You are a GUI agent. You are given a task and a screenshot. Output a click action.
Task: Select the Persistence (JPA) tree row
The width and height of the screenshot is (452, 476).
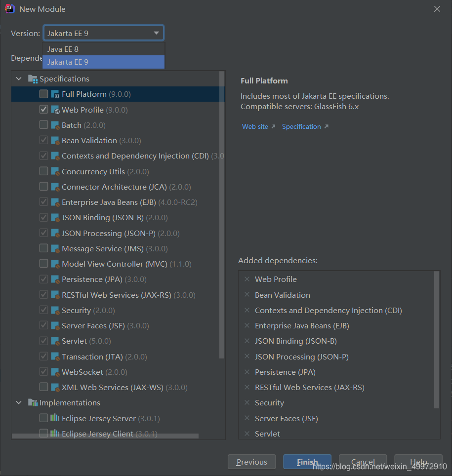(118, 279)
